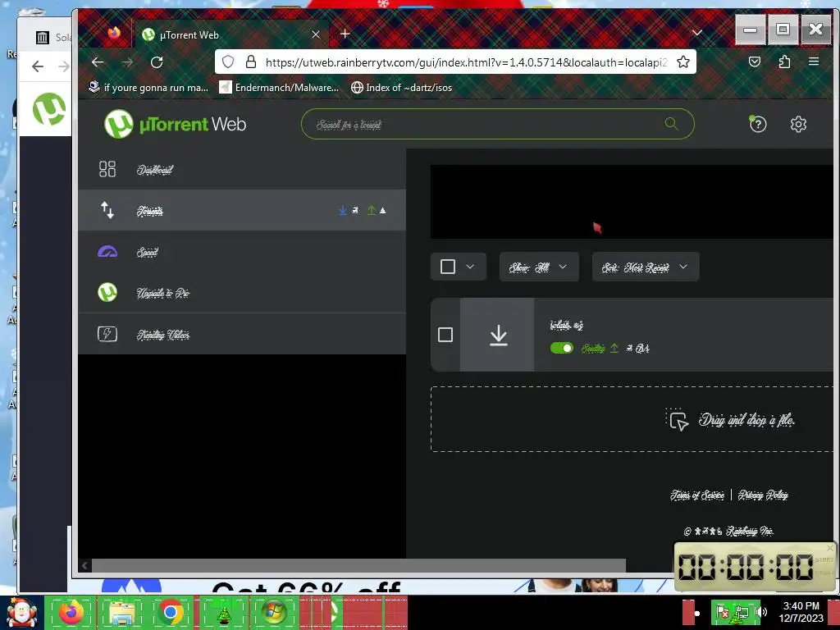Tick the torrent row checkbox
The image size is (840, 630).
click(x=445, y=335)
